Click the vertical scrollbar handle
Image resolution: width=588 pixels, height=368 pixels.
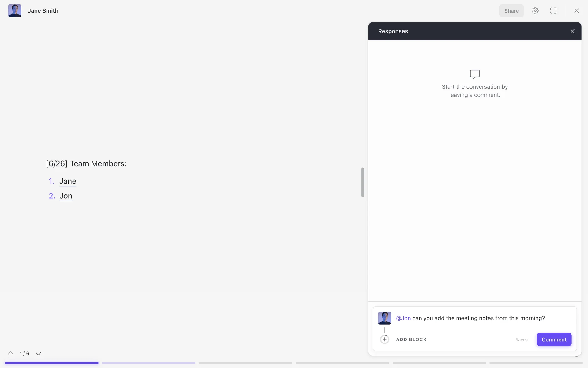point(362,182)
